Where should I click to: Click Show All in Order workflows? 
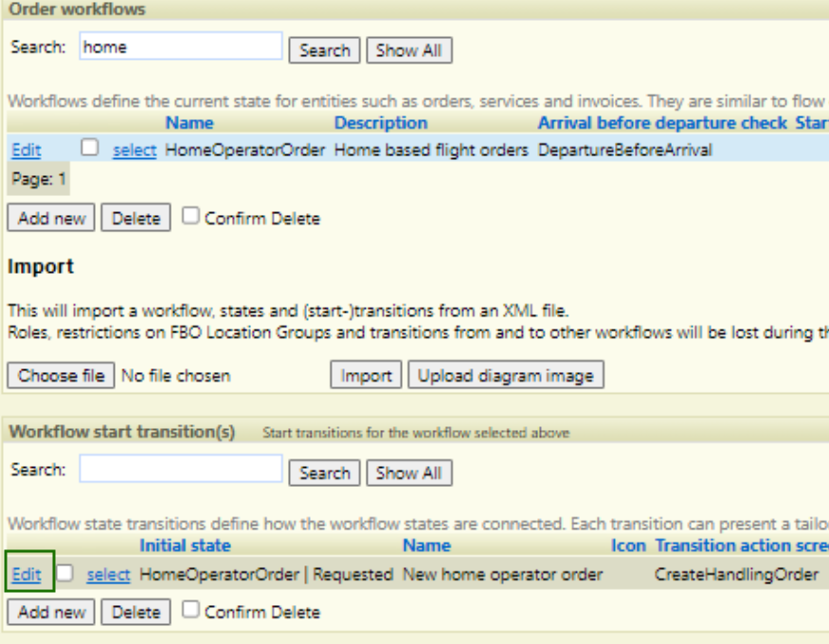coord(408,50)
